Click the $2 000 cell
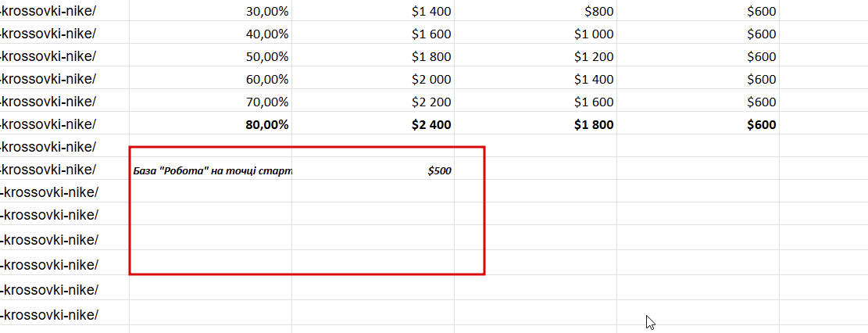The height and width of the screenshot is (333, 868). coord(373,79)
